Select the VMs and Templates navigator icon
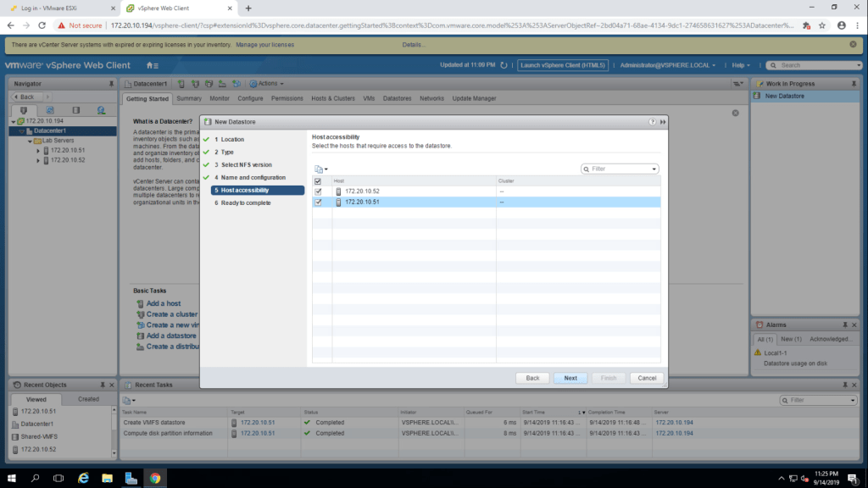 pos(50,110)
